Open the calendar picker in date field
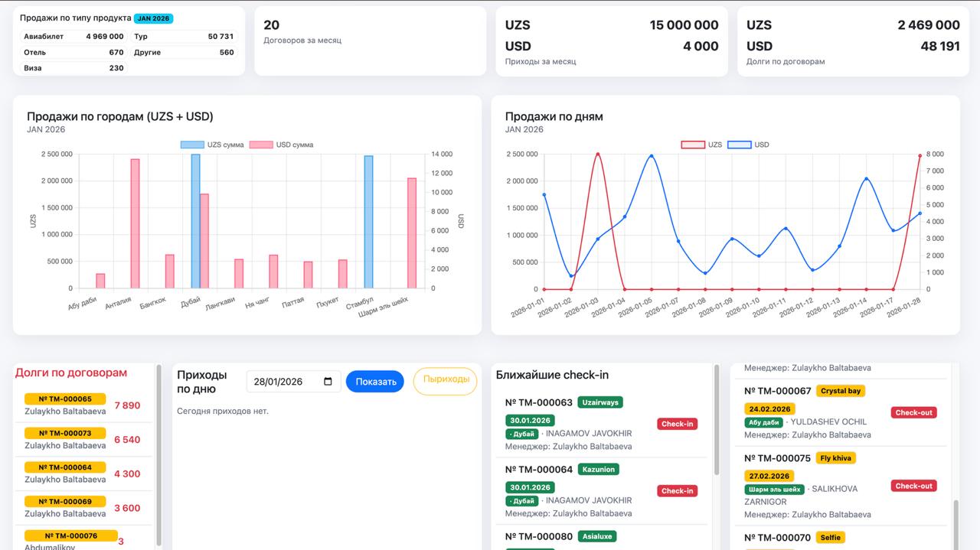 pyautogui.click(x=328, y=382)
